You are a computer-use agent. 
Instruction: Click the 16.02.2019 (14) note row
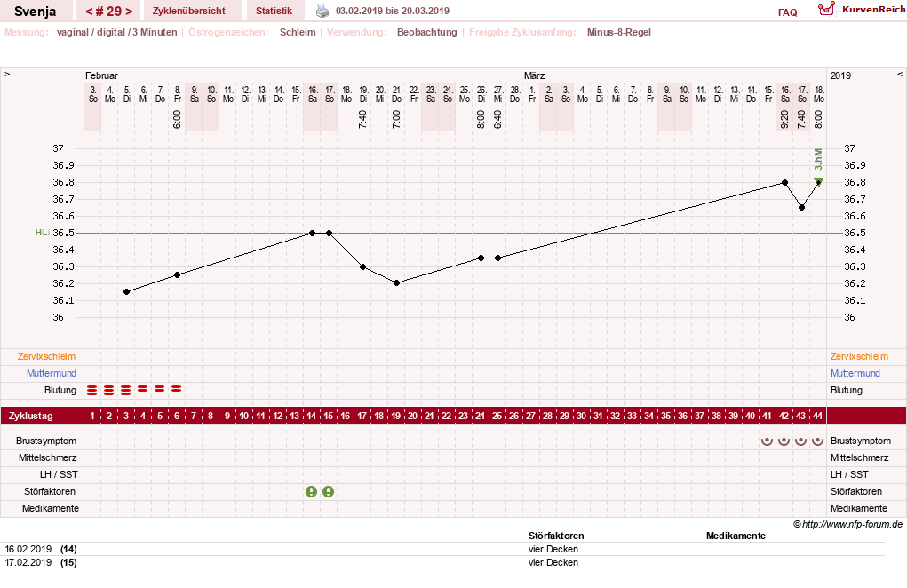point(444,549)
